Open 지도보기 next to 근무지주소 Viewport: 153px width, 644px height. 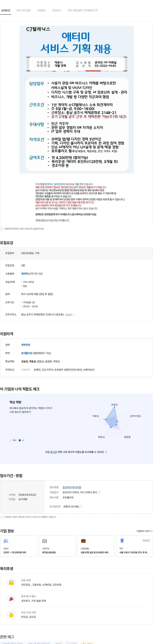69,315
